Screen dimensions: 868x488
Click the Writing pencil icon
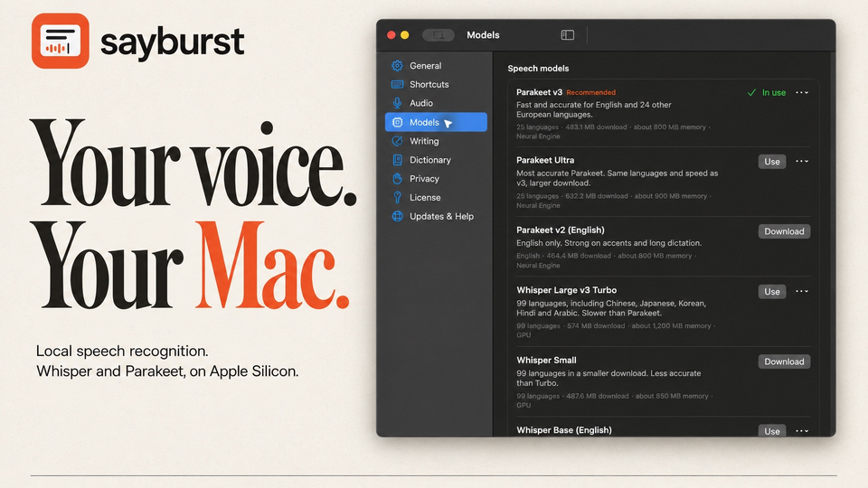click(x=397, y=141)
